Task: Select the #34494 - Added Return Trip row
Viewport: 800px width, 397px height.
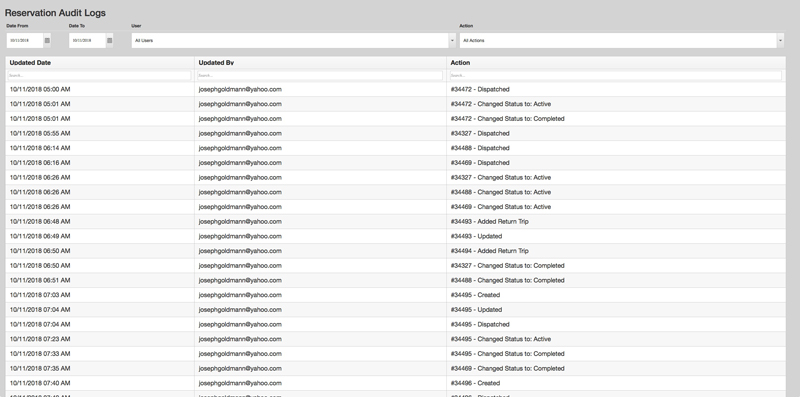Action: pos(395,251)
